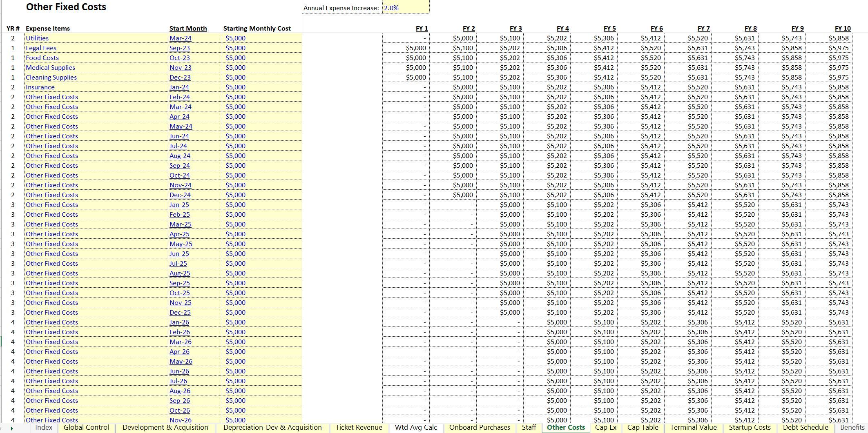Screen dimensions: 868x433
Task: Select the Feb-24 start month cell
Action: (195, 97)
